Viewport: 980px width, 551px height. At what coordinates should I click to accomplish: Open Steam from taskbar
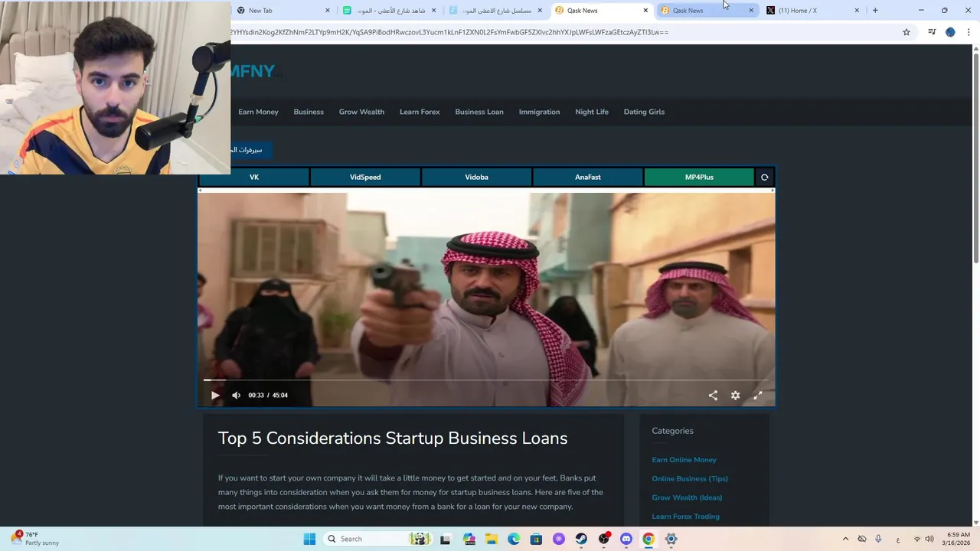click(x=581, y=539)
